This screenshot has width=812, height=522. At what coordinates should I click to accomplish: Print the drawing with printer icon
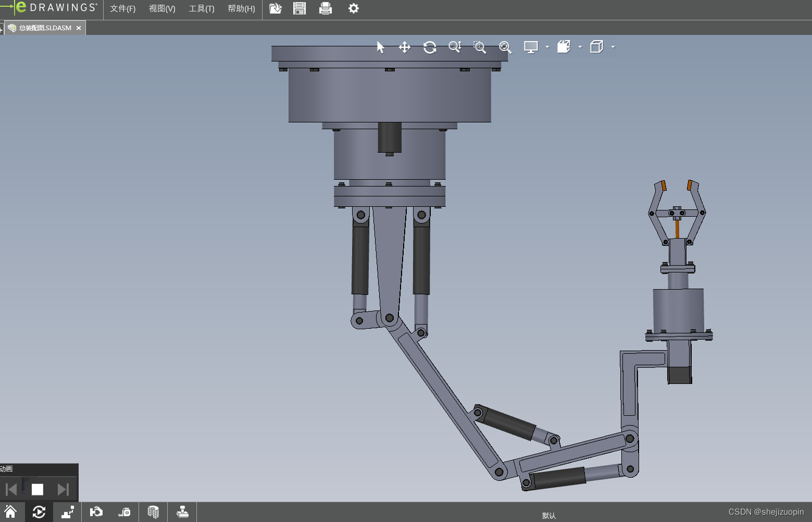coord(326,8)
